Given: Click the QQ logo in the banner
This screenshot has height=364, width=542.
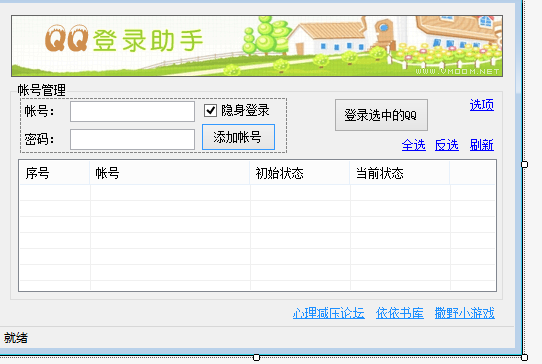Looking at the screenshot, I should [x=66, y=38].
